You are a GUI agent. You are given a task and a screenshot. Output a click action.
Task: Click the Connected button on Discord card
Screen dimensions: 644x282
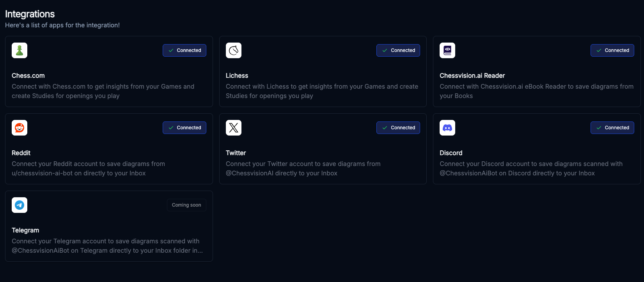pyautogui.click(x=612, y=128)
